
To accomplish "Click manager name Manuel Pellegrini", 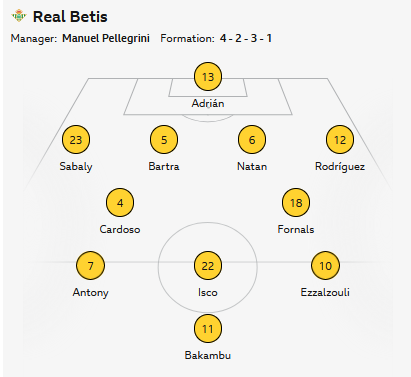I will (106, 38).
